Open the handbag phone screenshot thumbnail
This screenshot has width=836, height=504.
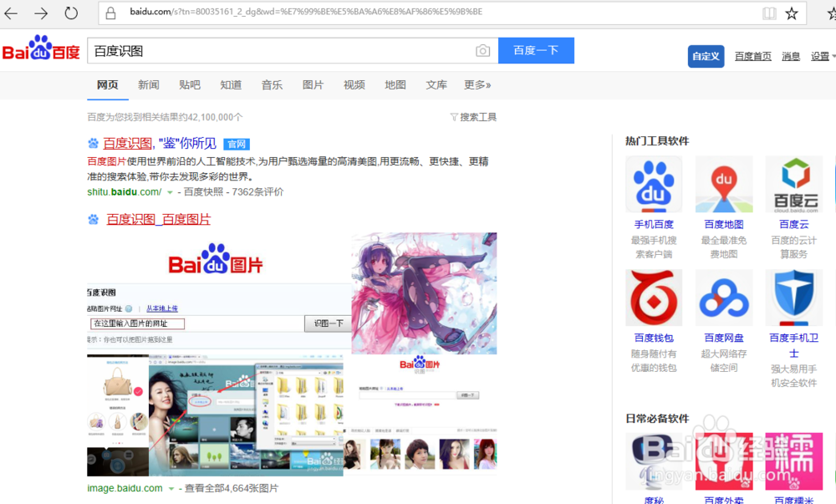118,415
